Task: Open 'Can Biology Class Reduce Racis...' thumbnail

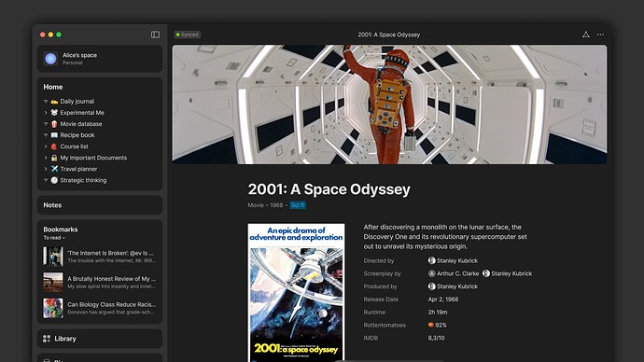Action: pos(53,308)
